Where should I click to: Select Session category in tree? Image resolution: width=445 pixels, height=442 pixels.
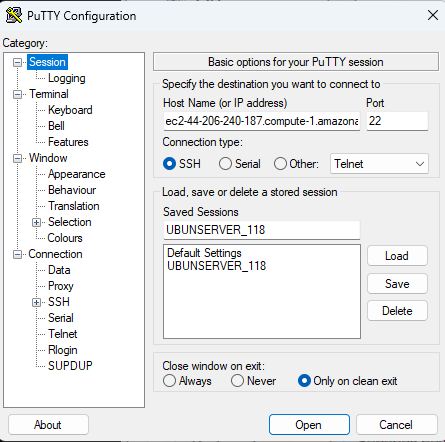(47, 62)
